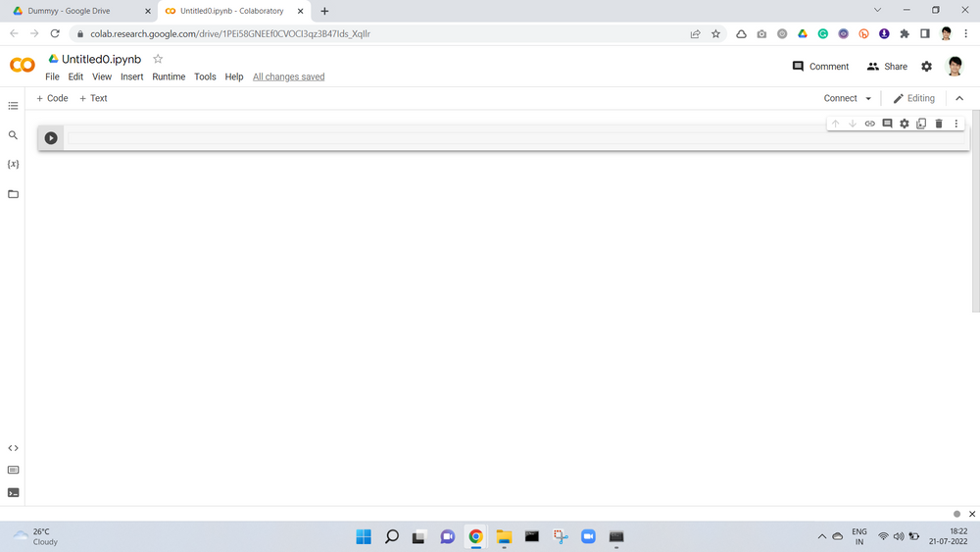
Task: Open the Tools menu
Action: pyautogui.click(x=205, y=76)
